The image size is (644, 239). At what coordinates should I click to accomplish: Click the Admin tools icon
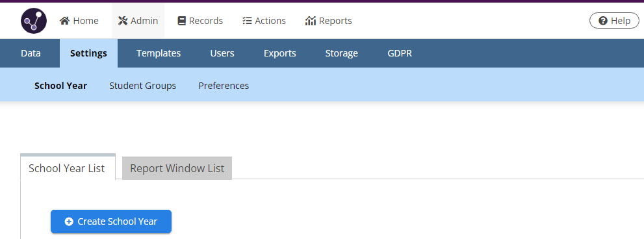[x=123, y=21]
